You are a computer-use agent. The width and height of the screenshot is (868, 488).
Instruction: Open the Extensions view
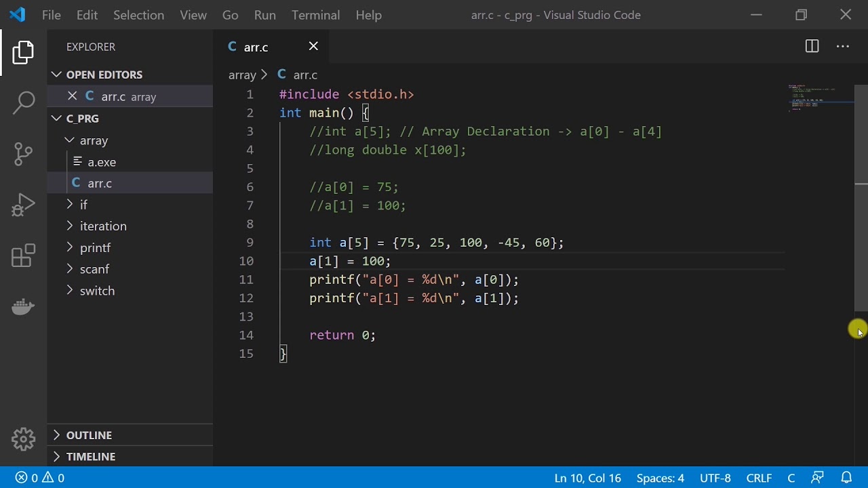click(x=23, y=256)
